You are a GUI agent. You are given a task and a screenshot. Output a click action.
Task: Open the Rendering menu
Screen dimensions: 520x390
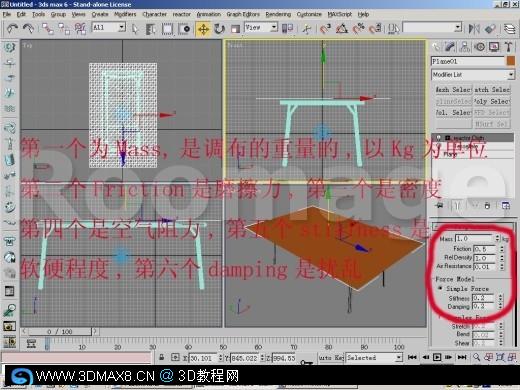point(278,14)
